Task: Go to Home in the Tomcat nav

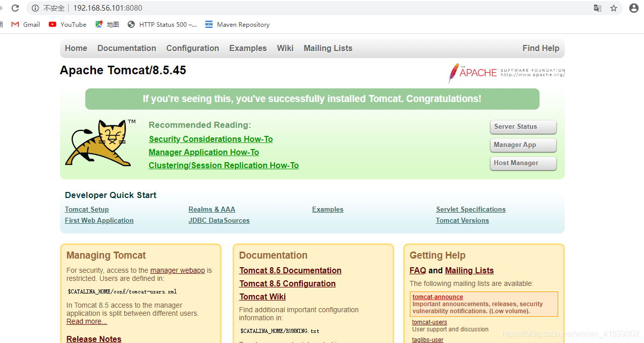Action: coord(76,48)
